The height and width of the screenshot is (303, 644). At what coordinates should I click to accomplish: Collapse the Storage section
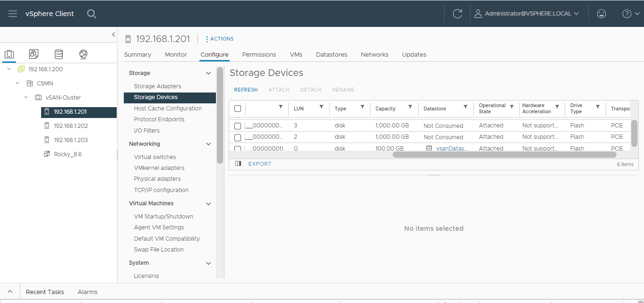(208, 73)
